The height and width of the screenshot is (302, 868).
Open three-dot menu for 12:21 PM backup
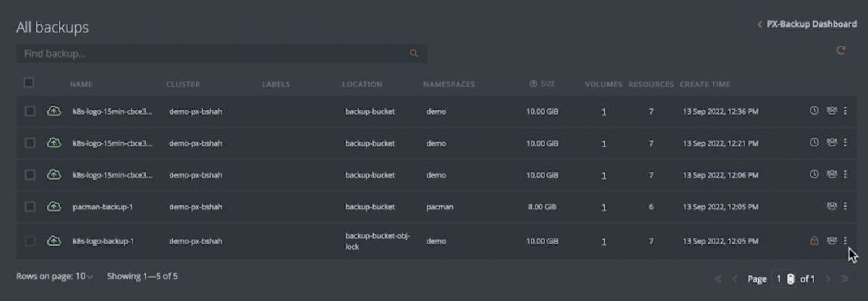click(x=845, y=142)
